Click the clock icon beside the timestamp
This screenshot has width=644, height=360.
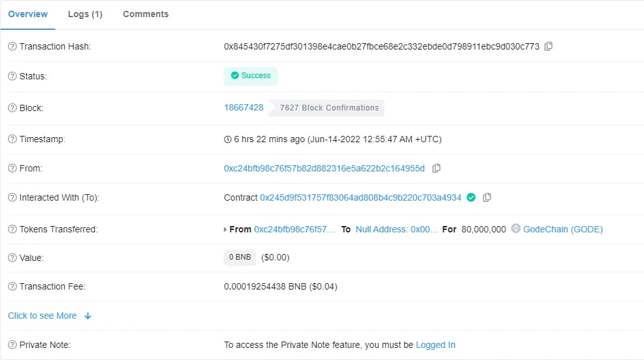click(228, 140)
